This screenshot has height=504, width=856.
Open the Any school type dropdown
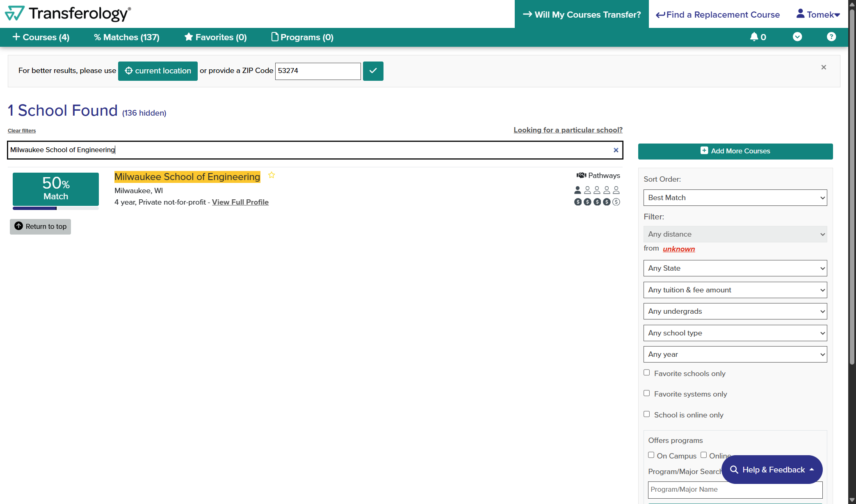point(735,333)
